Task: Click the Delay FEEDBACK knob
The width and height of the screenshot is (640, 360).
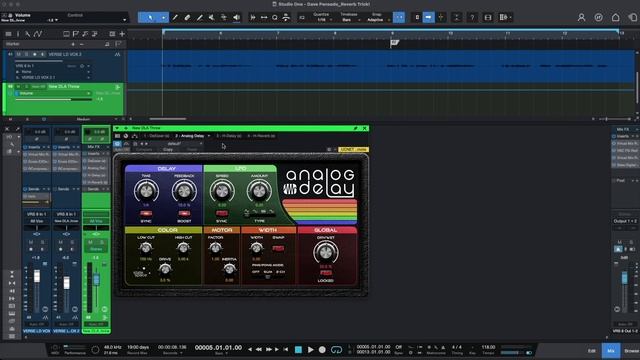Action: (x=184, y=191)
